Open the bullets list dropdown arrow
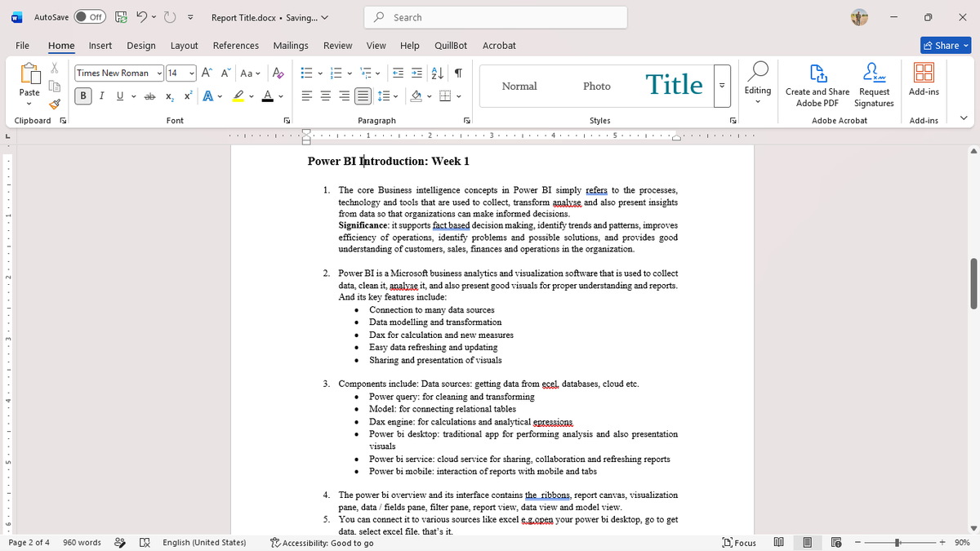 [320, 73]
